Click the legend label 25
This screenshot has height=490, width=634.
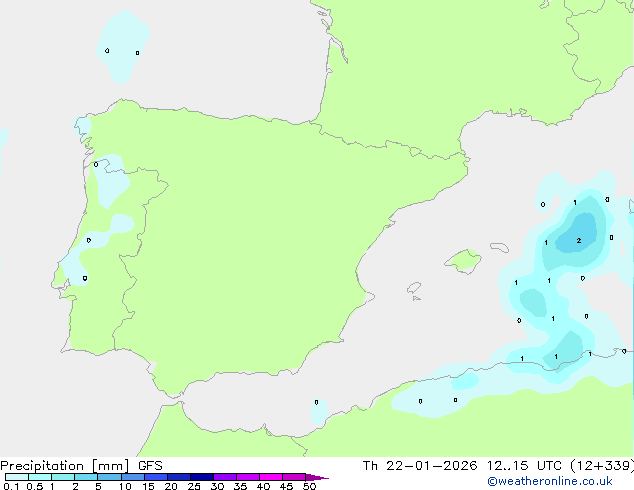click(194, 486)
